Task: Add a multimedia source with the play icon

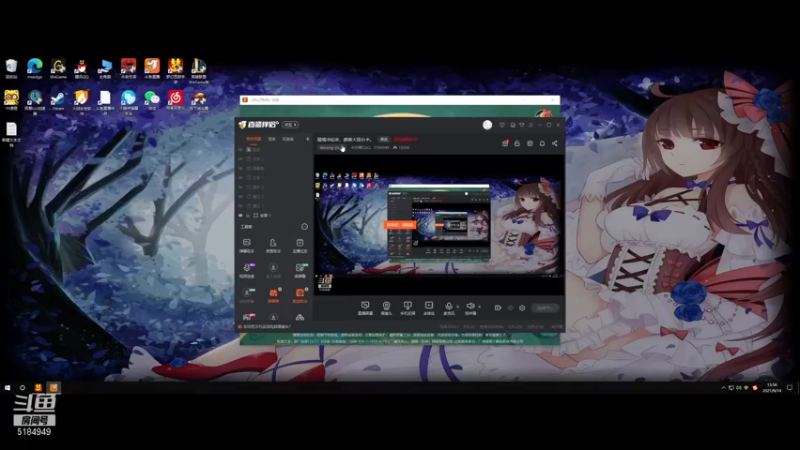Action: [x=429, y=307]
